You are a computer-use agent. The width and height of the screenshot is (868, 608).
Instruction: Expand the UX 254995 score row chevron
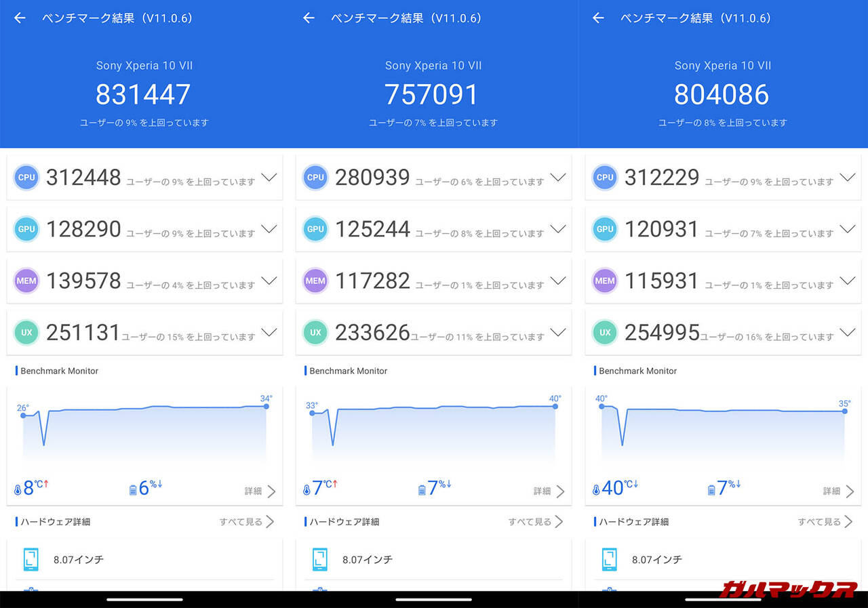(847, 332)
